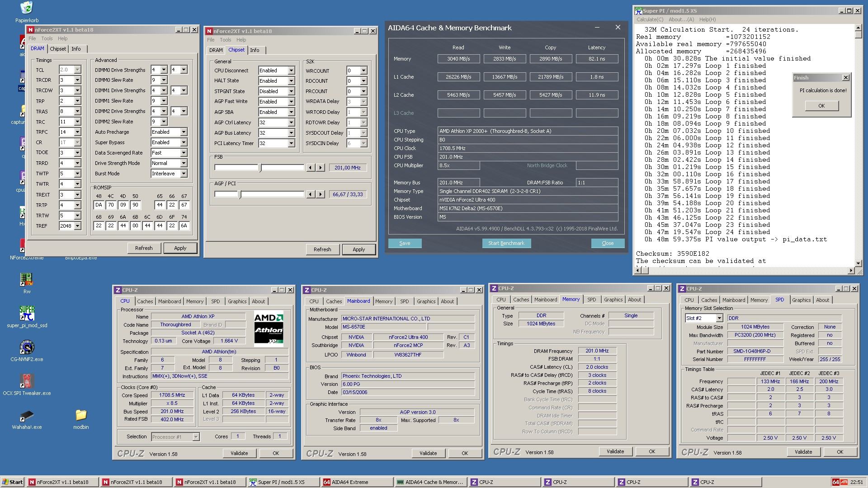The height and width of the screenshot is (488, 868).
Task: Open the modbin folder icon
Action: click(x=81, y=418)
